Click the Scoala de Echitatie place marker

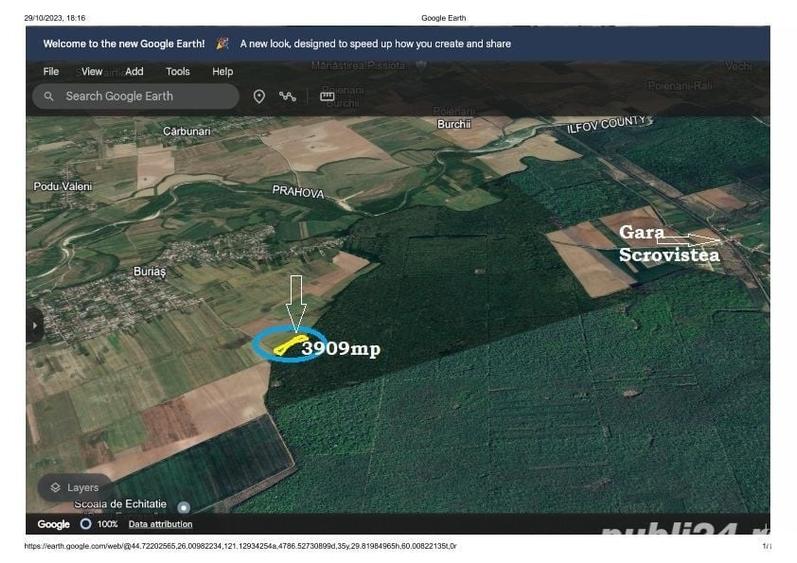[x=184, y=507]
